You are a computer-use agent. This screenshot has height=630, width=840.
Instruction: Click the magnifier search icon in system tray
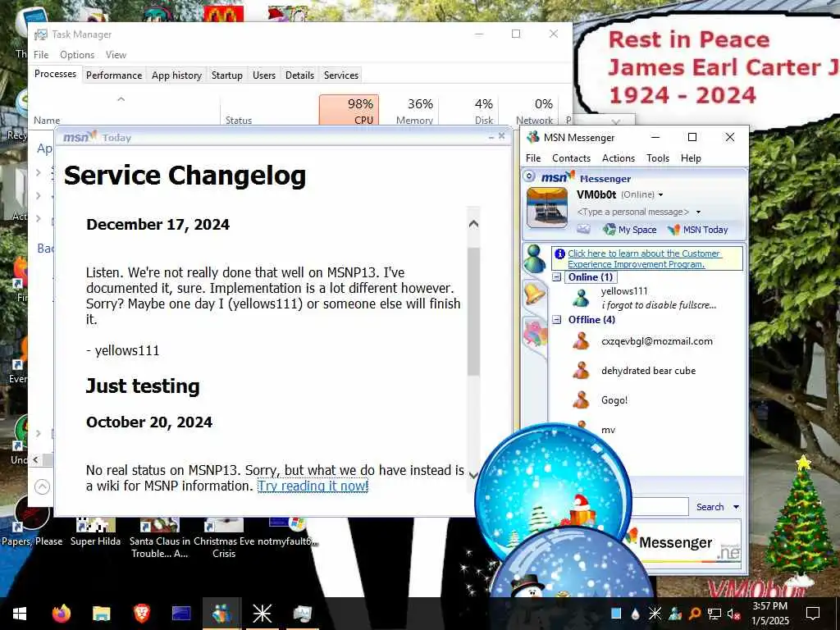click(695, 614)
